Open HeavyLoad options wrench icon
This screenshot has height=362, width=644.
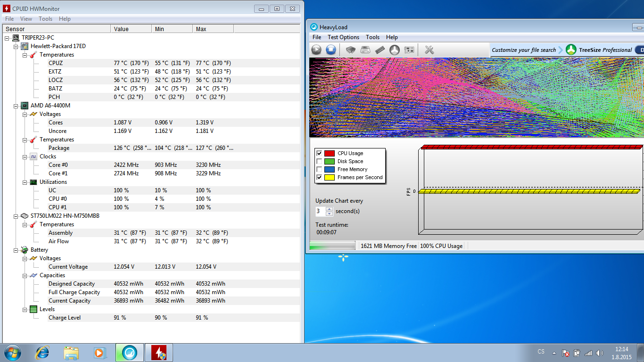429,49
